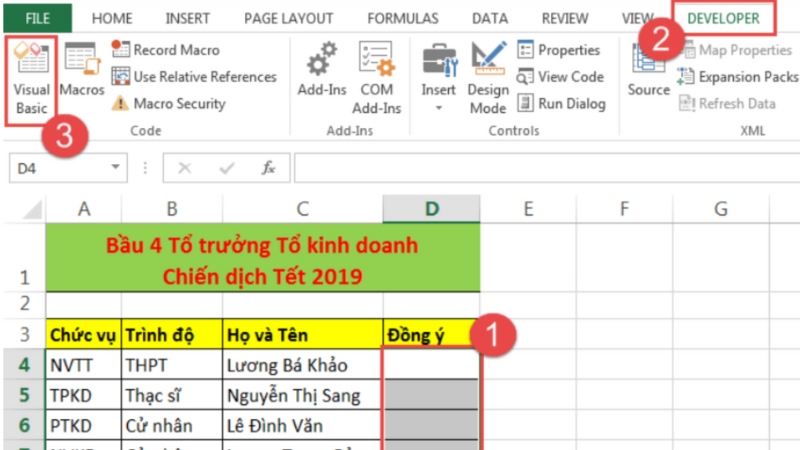Viewport: 800px width, 450px height.
Task: Switch to the DATA tab
Action: pos(490,18)
